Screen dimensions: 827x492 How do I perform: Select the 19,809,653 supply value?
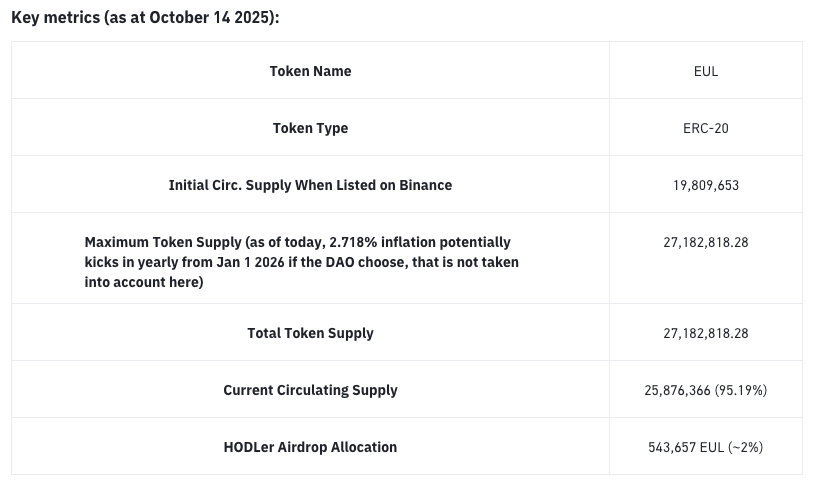pos(705,185)
